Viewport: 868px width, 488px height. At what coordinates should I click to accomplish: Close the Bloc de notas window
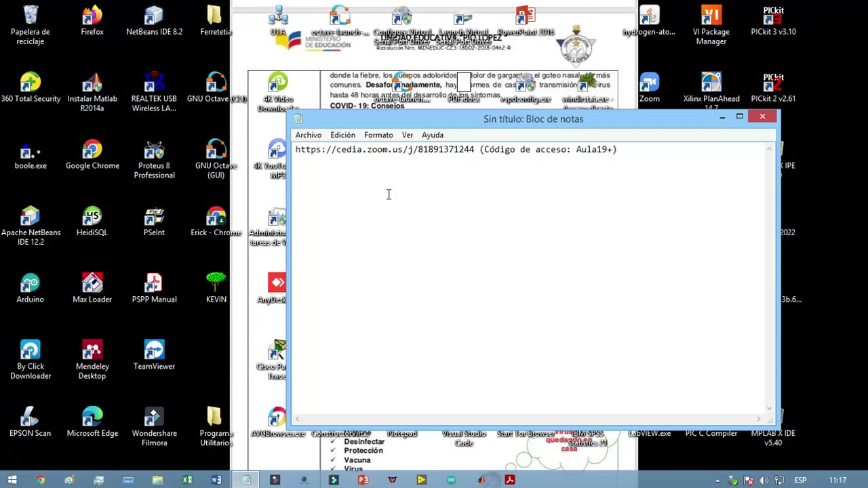click(x=762, y=117)
